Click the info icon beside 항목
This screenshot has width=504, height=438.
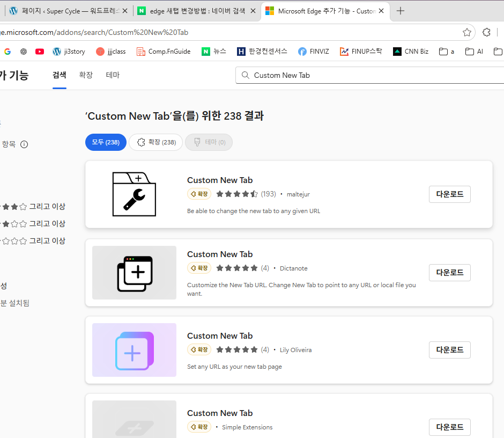pos(24,144)
